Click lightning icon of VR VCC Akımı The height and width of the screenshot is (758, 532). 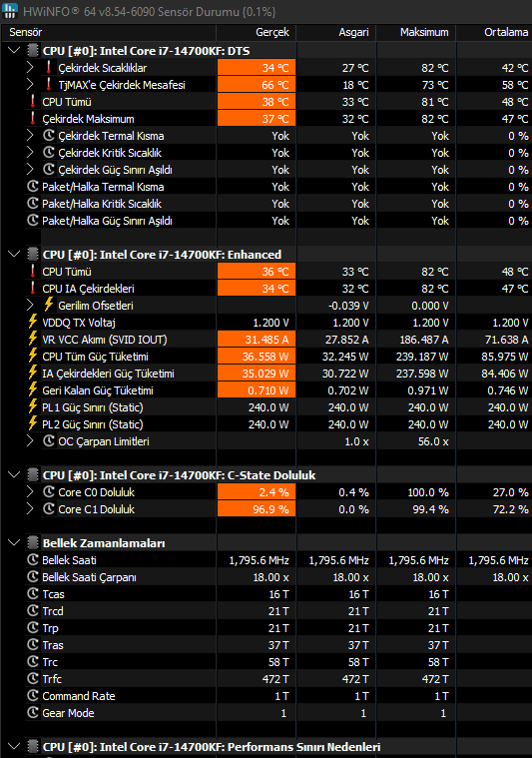pyautogui.click(x=32, y=339)
